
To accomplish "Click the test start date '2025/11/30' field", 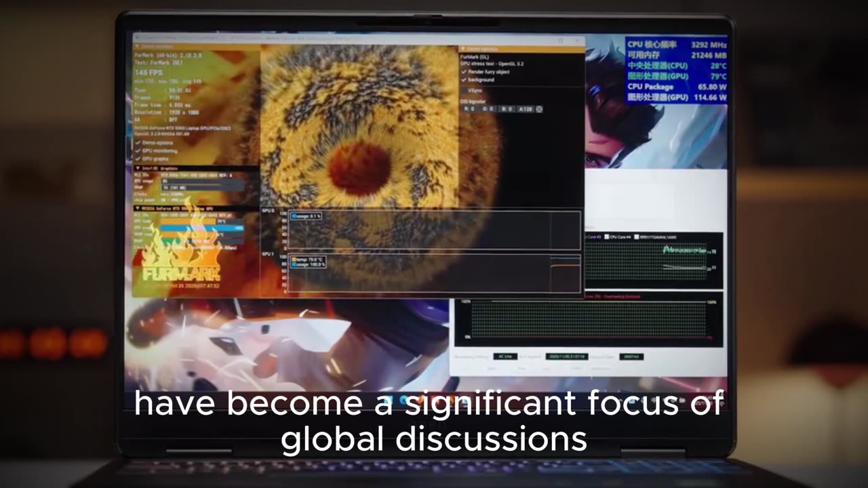I will pos(567,357).
